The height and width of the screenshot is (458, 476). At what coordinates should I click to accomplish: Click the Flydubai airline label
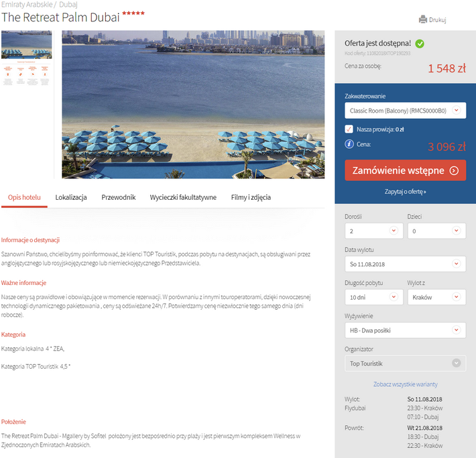coord(355,408)
